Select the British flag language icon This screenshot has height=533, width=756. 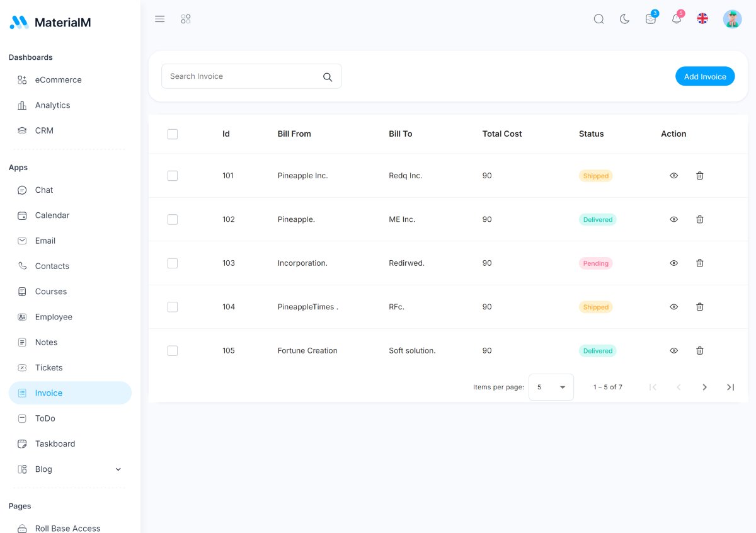point(702,18)
